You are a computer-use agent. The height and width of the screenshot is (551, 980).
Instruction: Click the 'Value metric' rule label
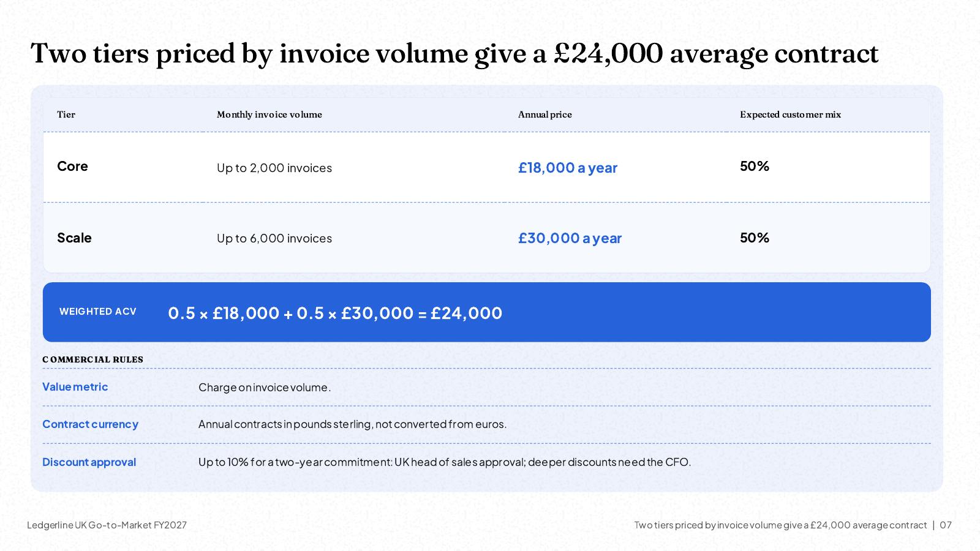[75, 387]
